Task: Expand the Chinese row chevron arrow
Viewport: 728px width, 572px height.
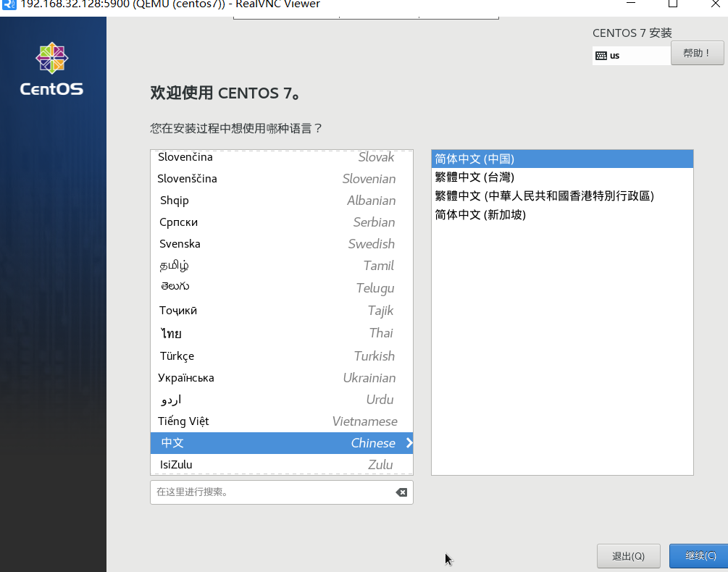Action: coord(409,443)
